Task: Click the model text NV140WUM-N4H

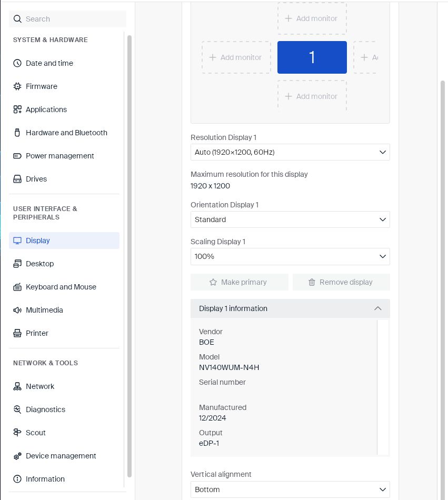Action: (x=229, y=367)
